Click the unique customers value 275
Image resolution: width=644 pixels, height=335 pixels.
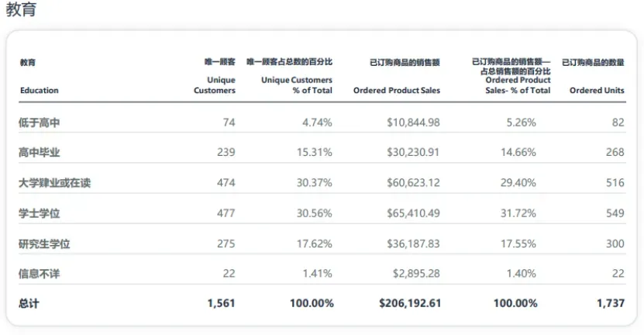coord(226,243)
